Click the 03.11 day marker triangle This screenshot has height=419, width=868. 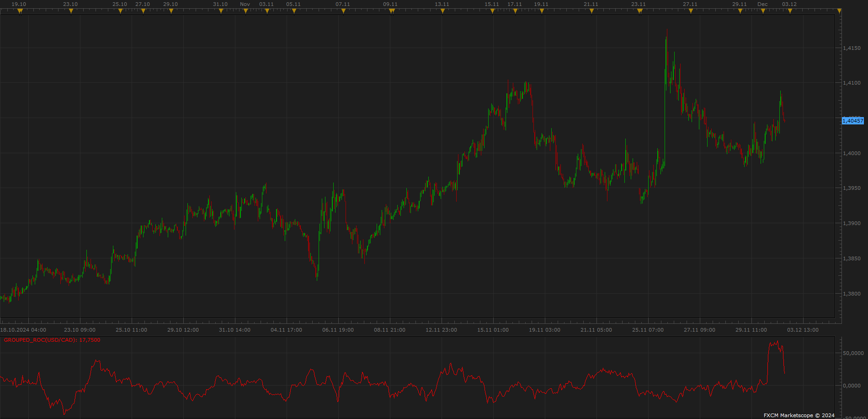pos(267,11)
